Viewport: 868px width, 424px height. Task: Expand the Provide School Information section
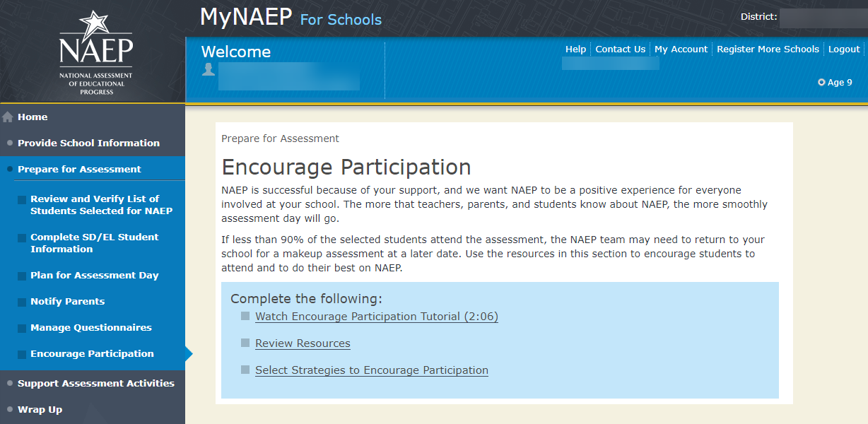[88, 143]
